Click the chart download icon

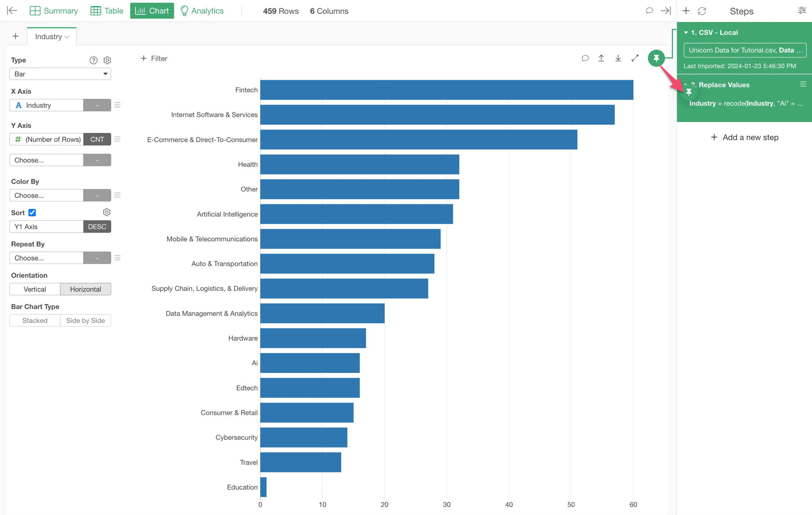tap(618, 58)
